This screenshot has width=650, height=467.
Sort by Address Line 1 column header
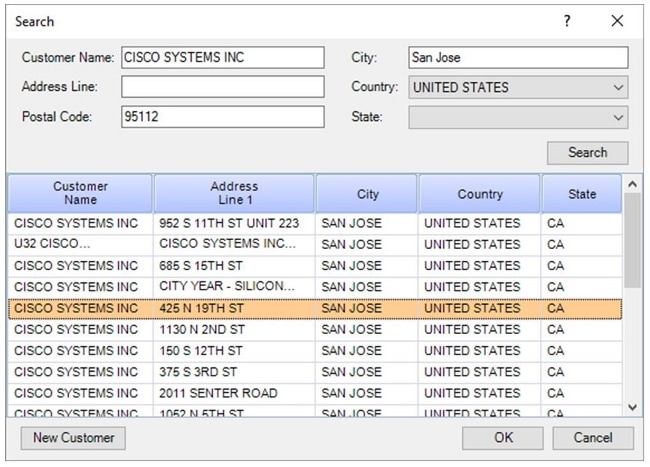click(x=234, y=193)
